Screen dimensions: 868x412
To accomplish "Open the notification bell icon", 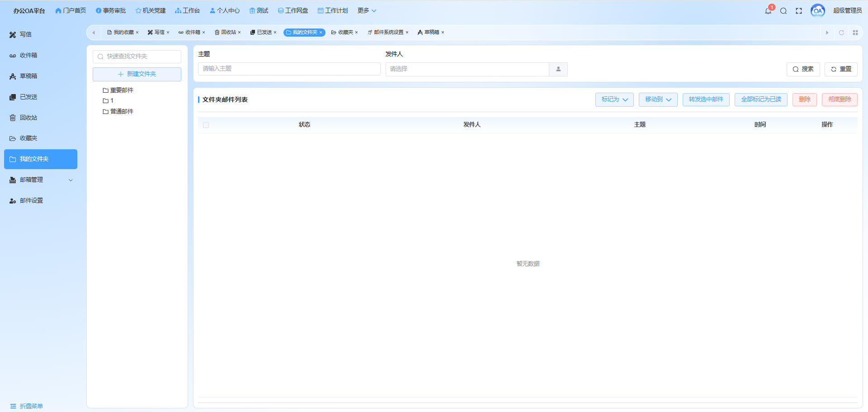I will 768,11.
